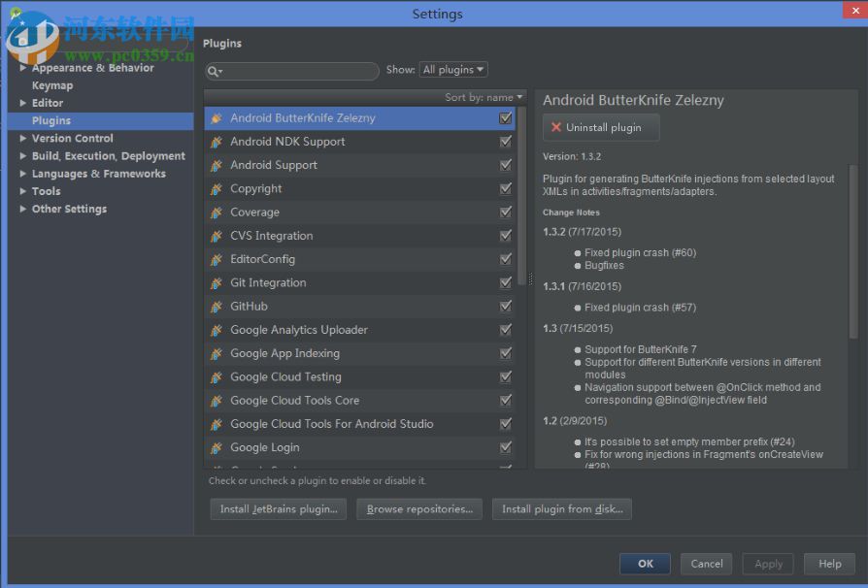Uncheck the CVS Integration plugin
868x588 pixels.
(x=505, y=236)
